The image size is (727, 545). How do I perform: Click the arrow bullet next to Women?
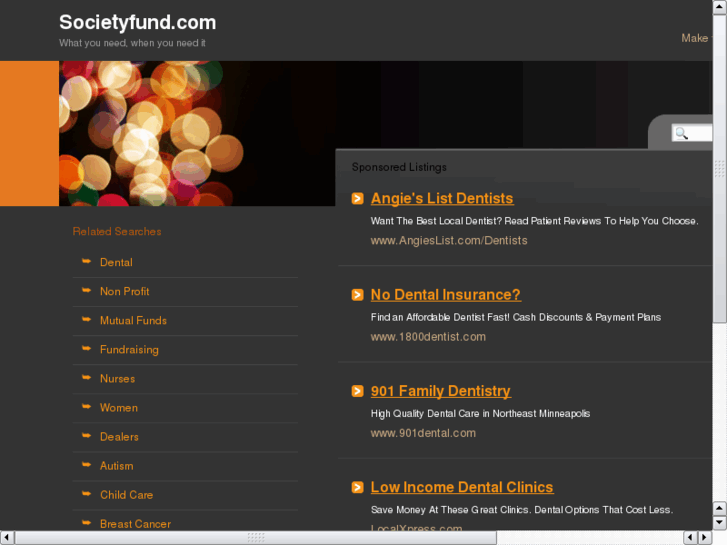[x=86, y=407]
